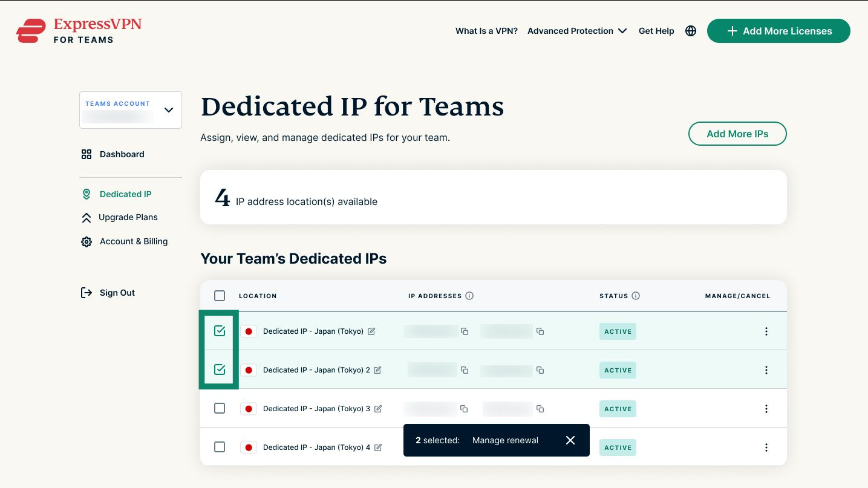Click the Dedicated IP location pin icon

[86, 194]
